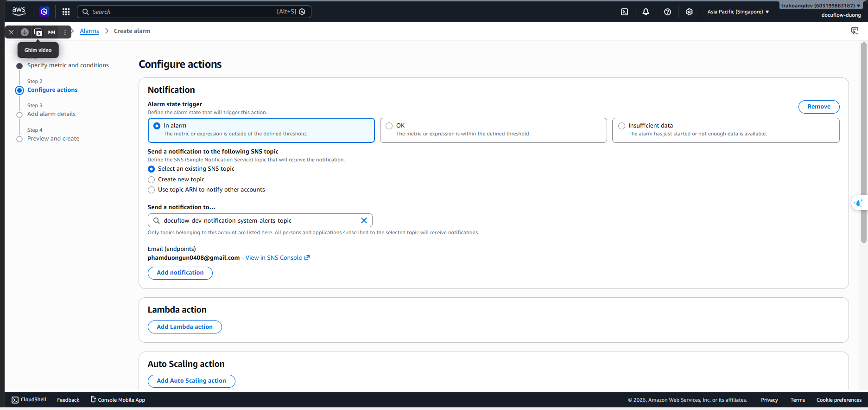Open the Terms footer link
Viewport: 868px width, 410px height.
[798, 400]
